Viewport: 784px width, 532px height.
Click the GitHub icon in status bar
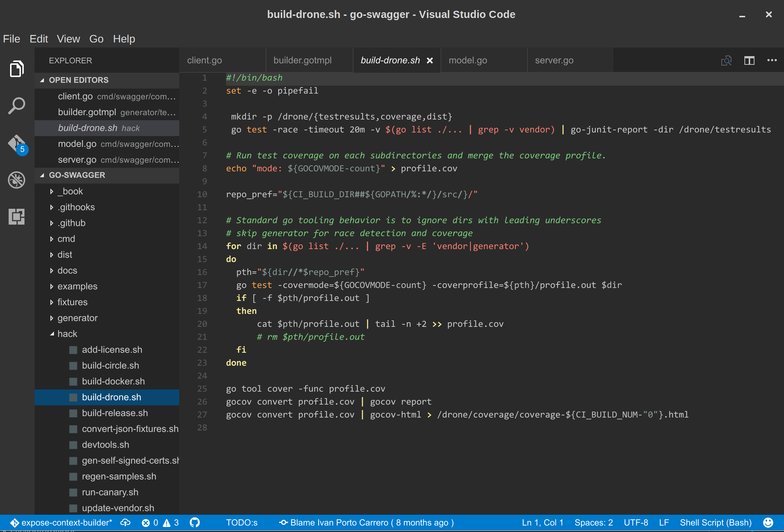point(195,522)
